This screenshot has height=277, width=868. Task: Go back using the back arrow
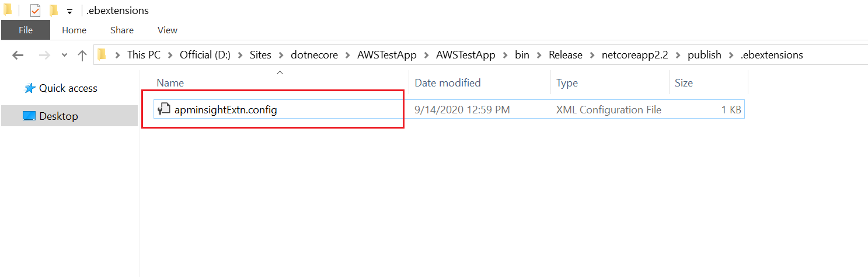[x=18, y=56]
